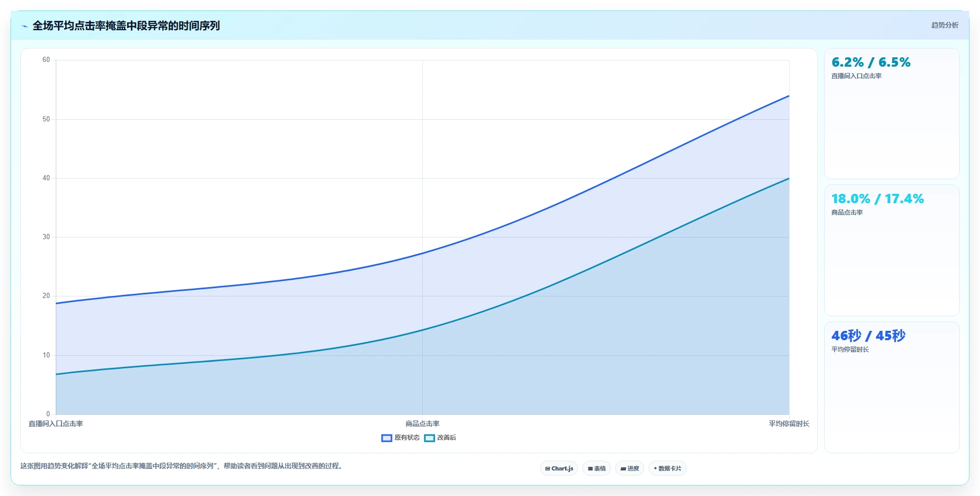Select the 46秒 / 45秒 stat value
Viewport: 980px width, 496px height.
tap(868, 336)
